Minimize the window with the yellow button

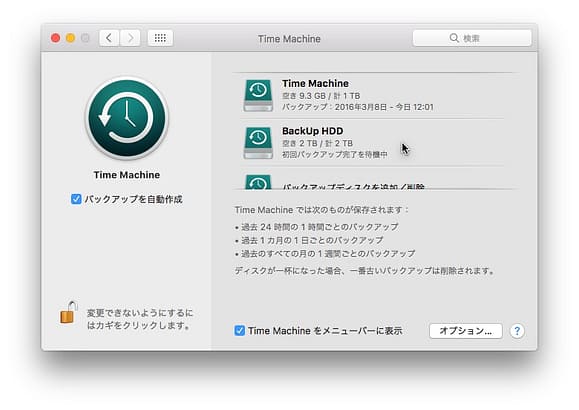(70, 38)
